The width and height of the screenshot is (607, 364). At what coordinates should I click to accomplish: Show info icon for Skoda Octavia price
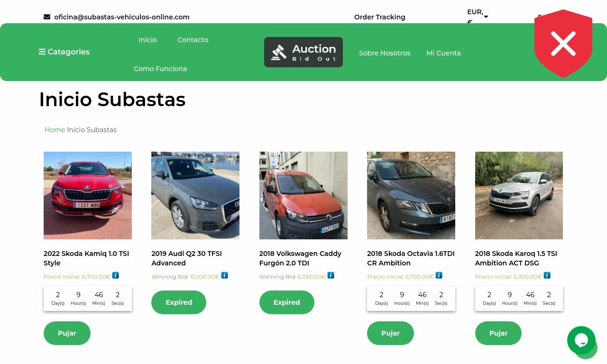[439, 275]
